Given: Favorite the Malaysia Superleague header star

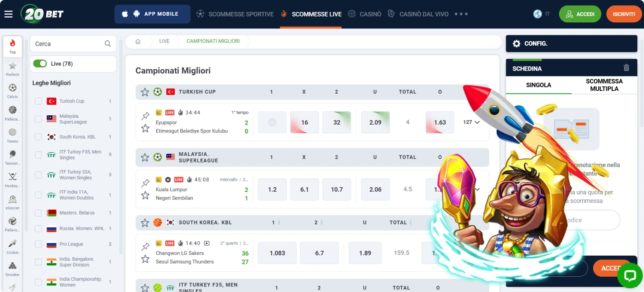Looking at the screenshot, I should click(145, 157).
